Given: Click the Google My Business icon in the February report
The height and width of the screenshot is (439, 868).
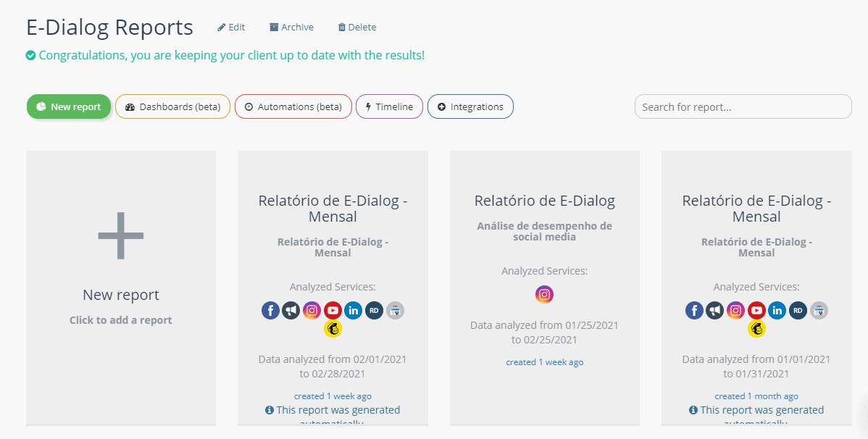Looking at the screenshot, I should (x=395, y=311).
